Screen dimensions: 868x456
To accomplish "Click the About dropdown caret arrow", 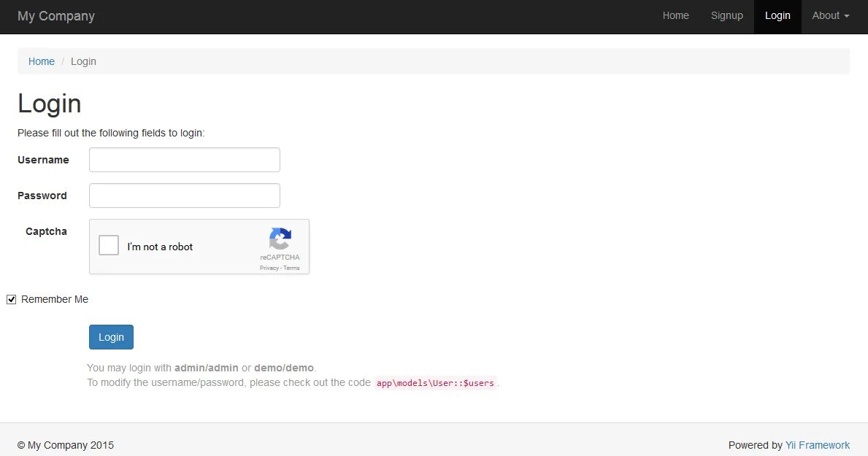I will (x=845, y=15).
